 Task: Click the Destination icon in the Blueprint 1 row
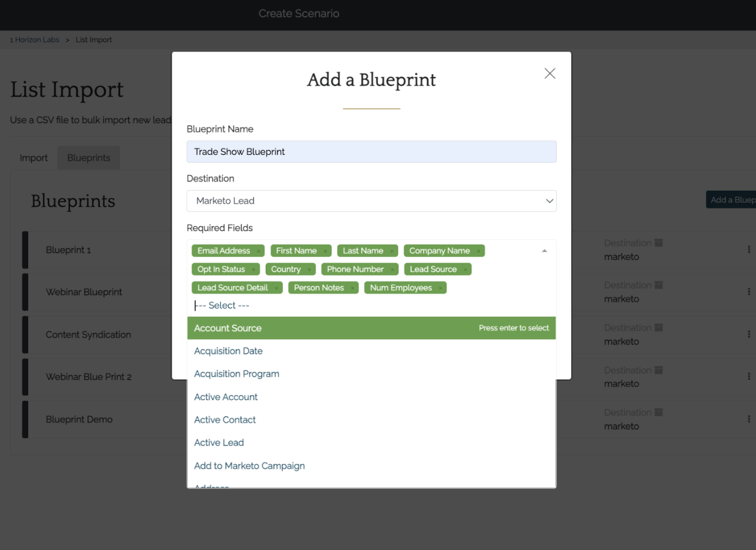(658, 243)
